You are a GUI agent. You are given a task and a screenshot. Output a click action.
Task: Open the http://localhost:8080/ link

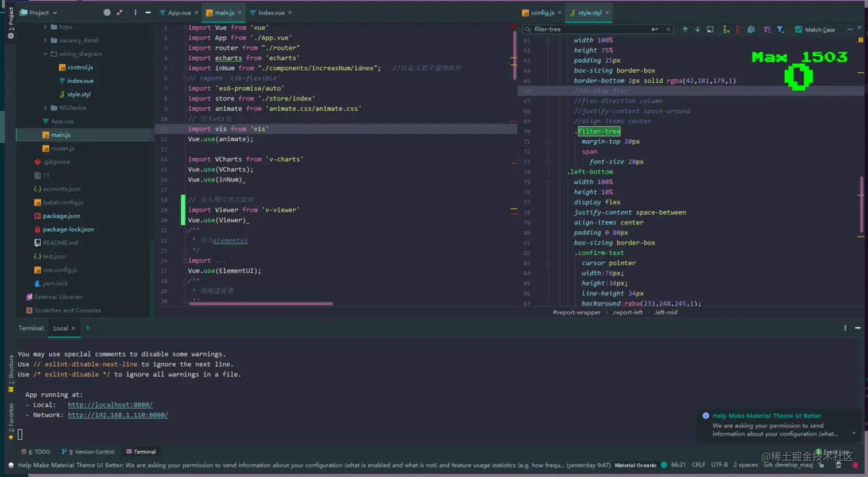(110, 405)
